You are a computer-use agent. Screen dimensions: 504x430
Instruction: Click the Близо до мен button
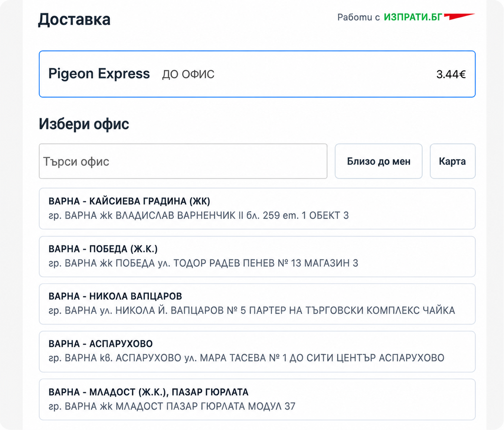coord(379,161)
